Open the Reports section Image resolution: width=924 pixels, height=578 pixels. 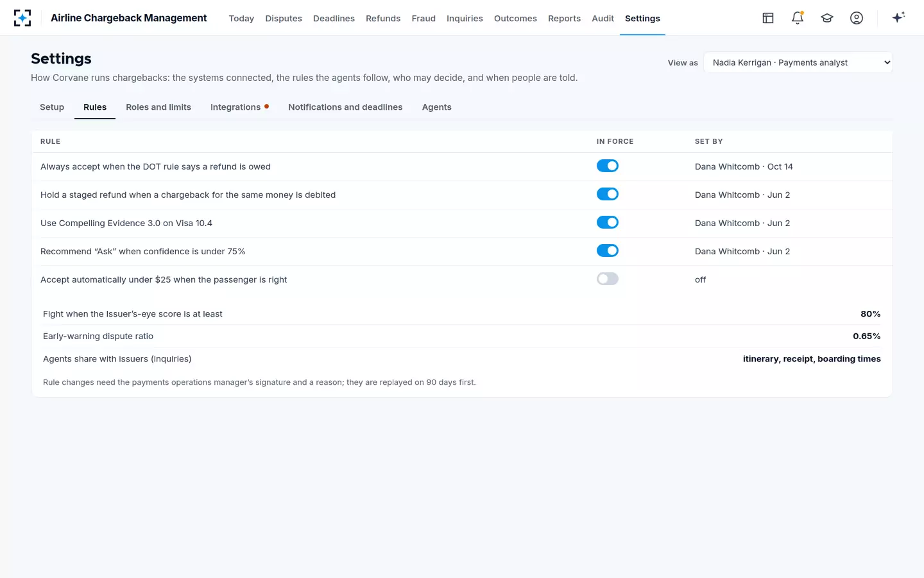564,19
